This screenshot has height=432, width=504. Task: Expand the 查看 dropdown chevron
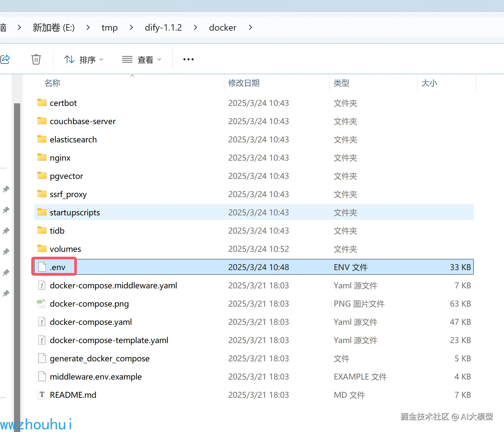click(x=159, y=59)
